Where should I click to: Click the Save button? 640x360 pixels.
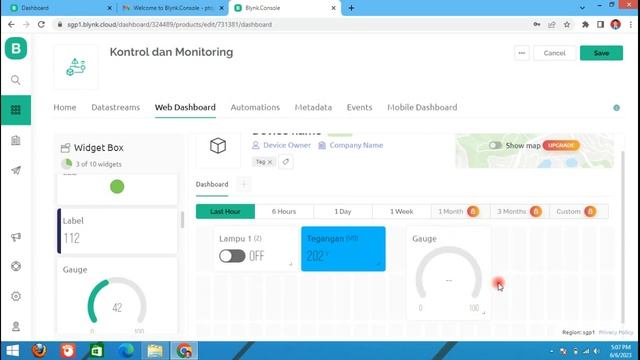pyautogui.click(x=601, y=53)
